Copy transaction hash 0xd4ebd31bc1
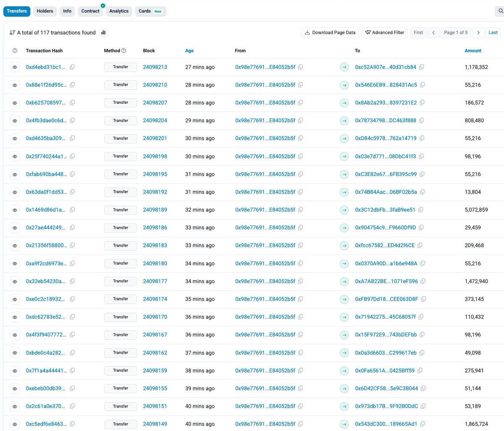Image resolution: width=504 pixels, height=431 pixels. pyautogui.click(x=72, y=67)
